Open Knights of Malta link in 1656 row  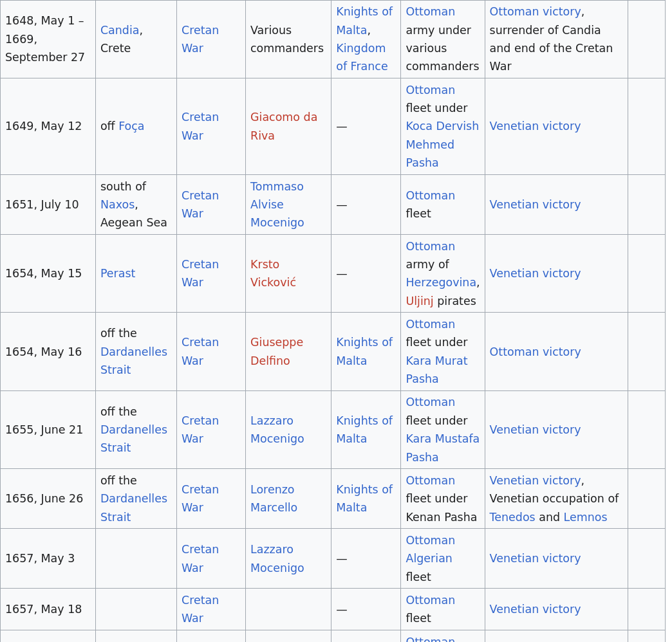pyautogui.click(x=364, y=499)
